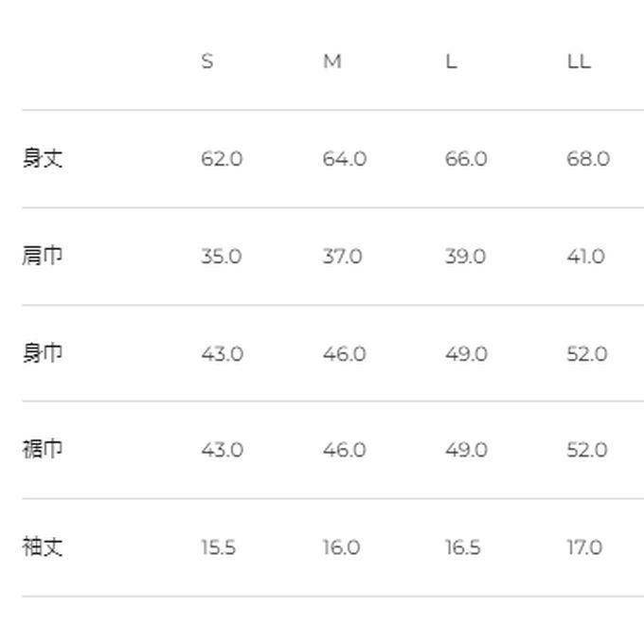Click the 17.0 value for LL 袖丈

(x=584, y=547)
